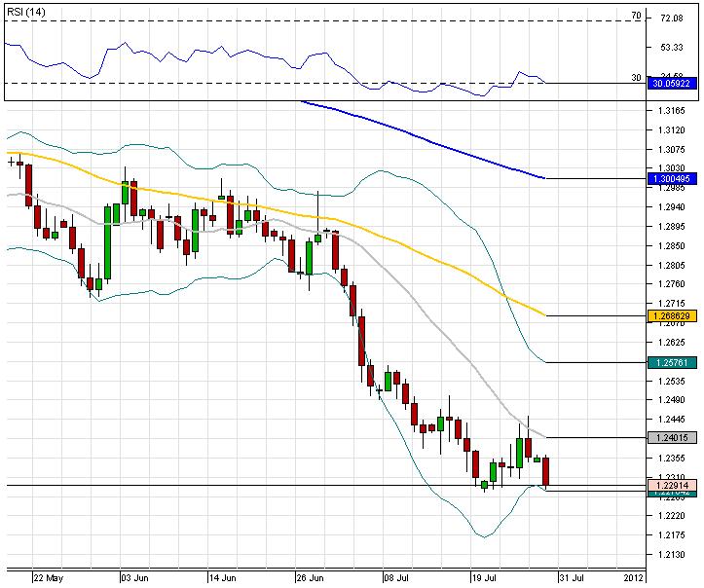Click the 19 Jul date label
The height and width of the screenshot is (588, 704).
point(486,577)
